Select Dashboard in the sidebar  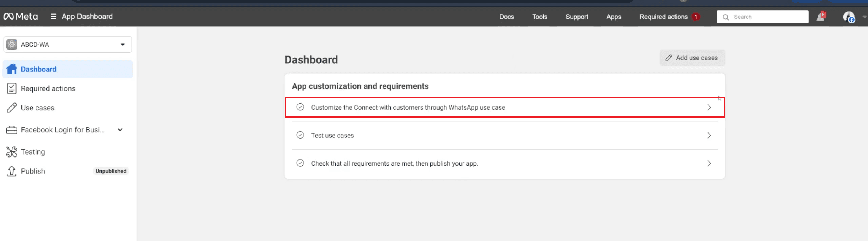pos(67,69)
